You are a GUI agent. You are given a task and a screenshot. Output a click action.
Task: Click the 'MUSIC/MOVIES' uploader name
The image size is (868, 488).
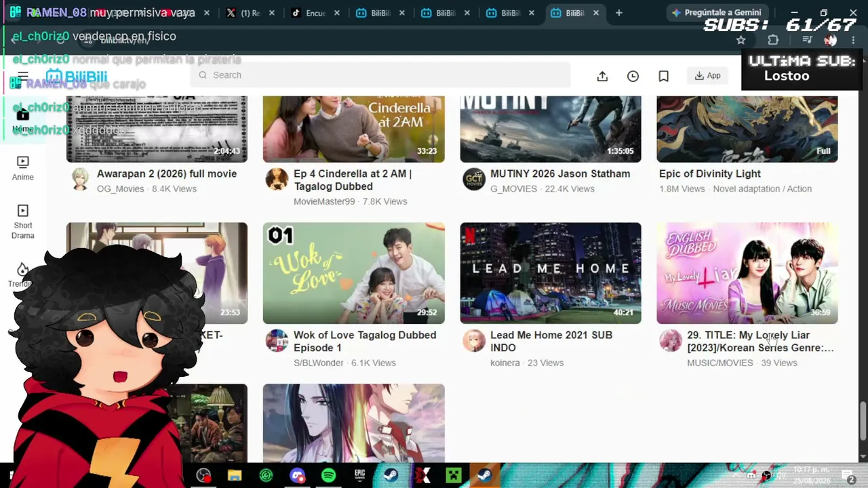tap(720, 363)
